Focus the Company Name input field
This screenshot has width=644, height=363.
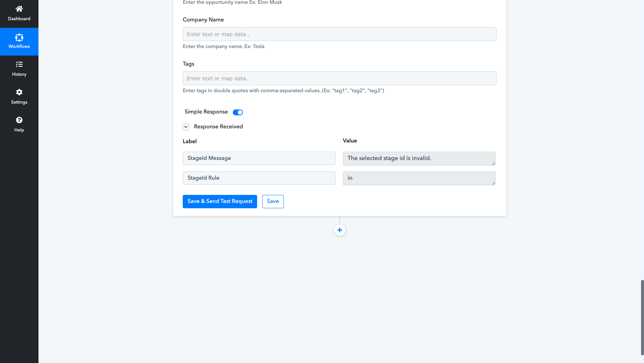coord(339,34)
